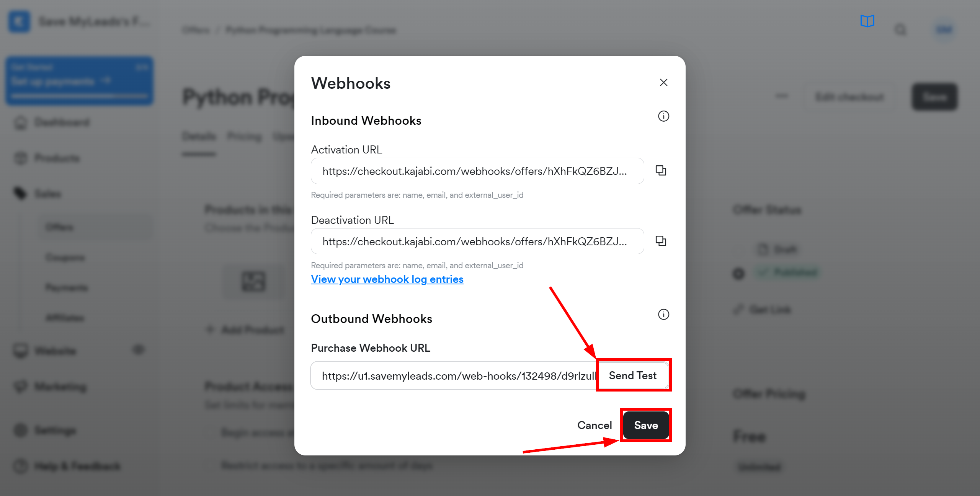Screen dimensions: 980x496
Task: Open View your webhook log entries
Action: (387, 278)
